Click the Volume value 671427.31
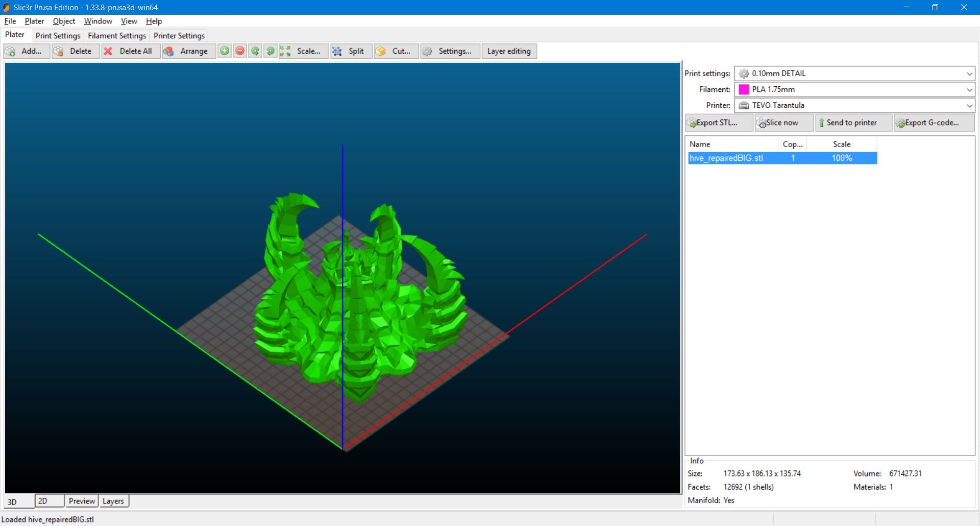980x526 pixels. pos(905,473)
